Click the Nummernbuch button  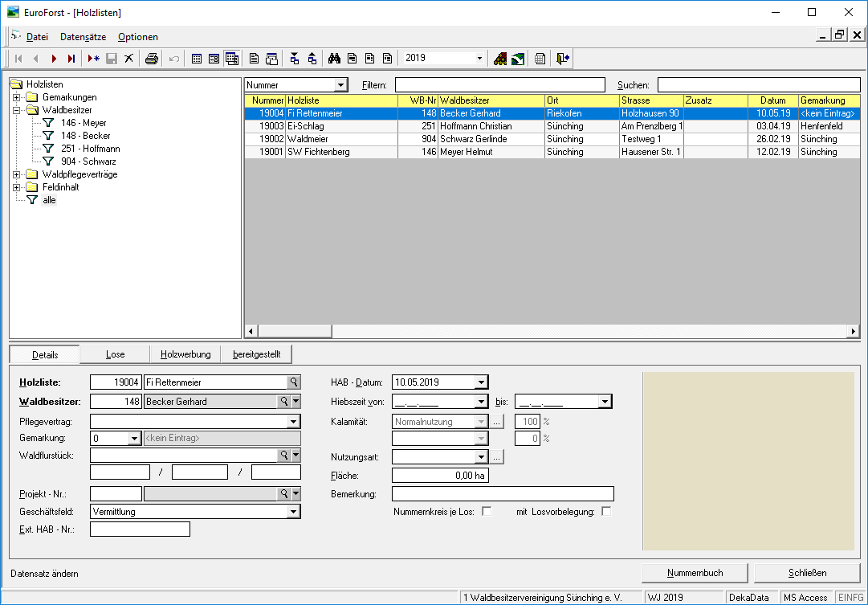point(695,574)
